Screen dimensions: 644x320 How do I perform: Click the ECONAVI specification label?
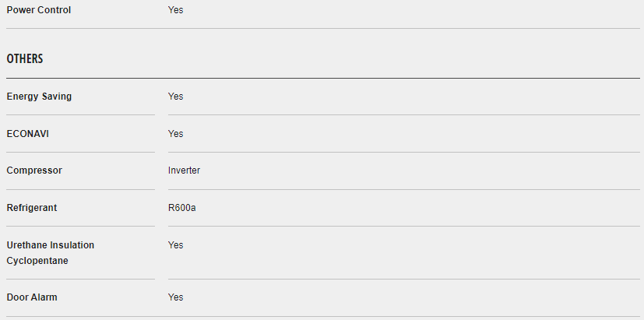28,134
